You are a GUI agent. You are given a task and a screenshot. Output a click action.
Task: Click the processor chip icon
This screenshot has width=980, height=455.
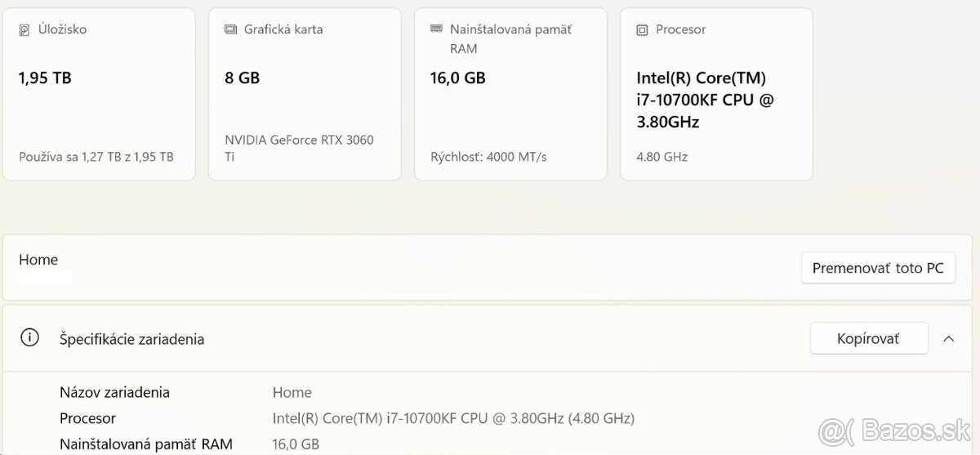coord(642,29)
